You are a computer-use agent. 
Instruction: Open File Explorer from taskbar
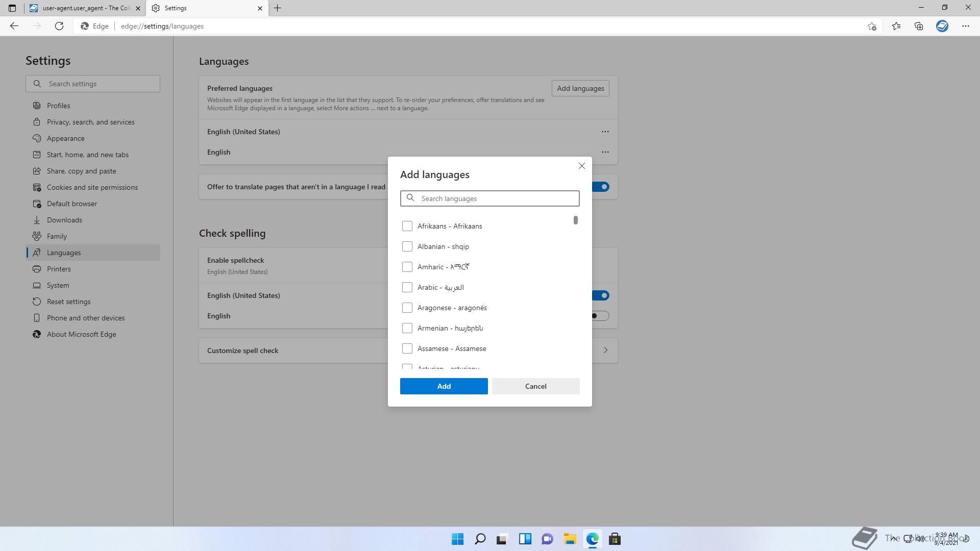point(570,539)
